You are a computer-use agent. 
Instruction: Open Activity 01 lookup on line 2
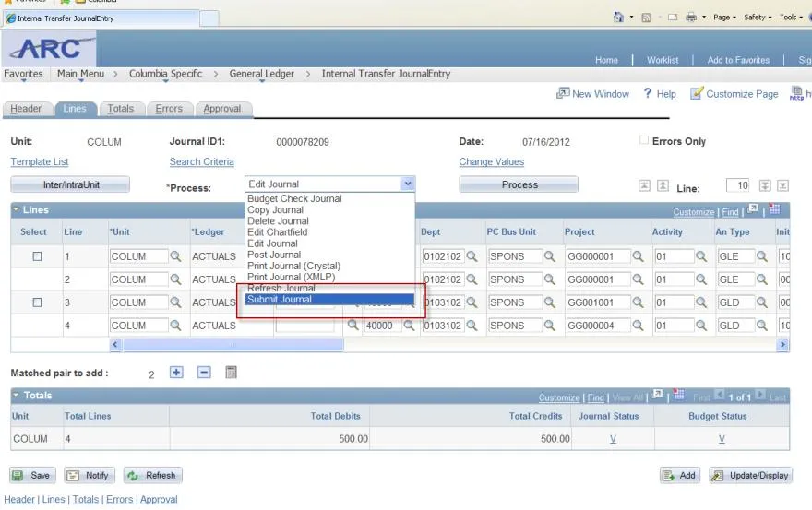point(701,279)
